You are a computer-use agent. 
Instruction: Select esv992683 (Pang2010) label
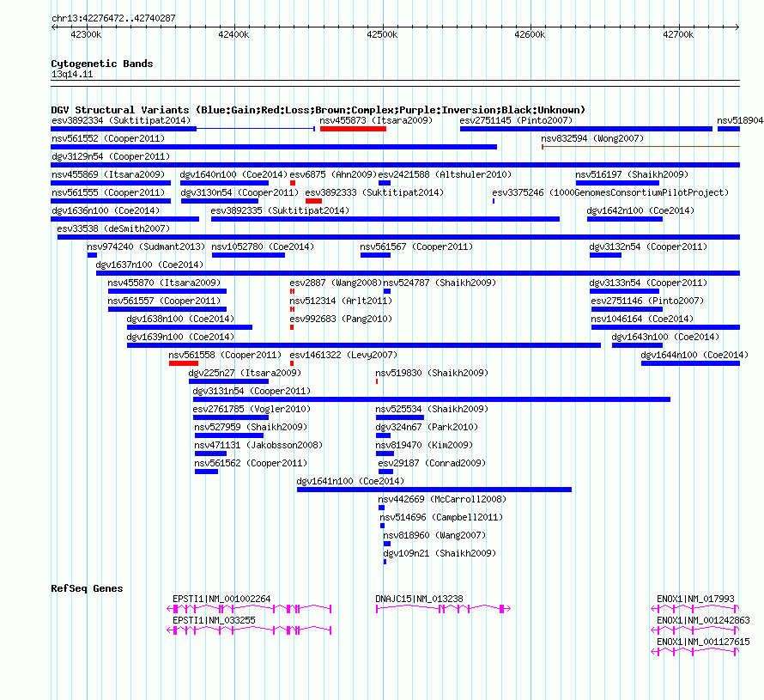click(341, 319)
